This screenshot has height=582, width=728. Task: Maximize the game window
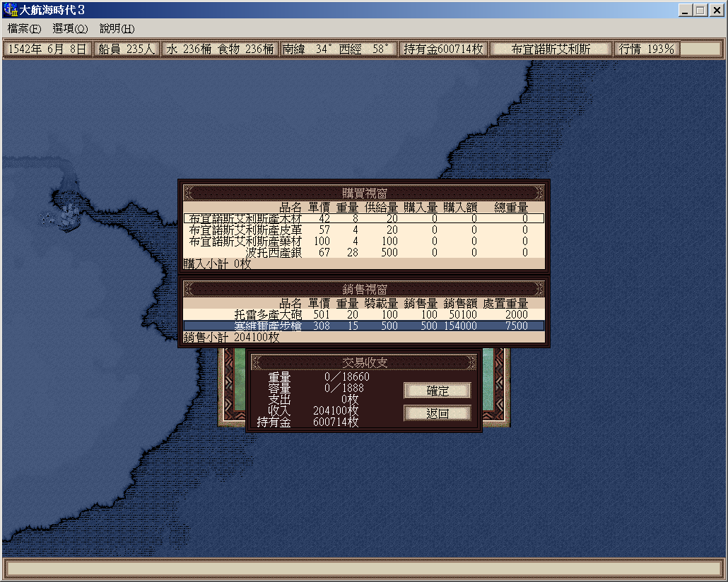click(700, 11)
